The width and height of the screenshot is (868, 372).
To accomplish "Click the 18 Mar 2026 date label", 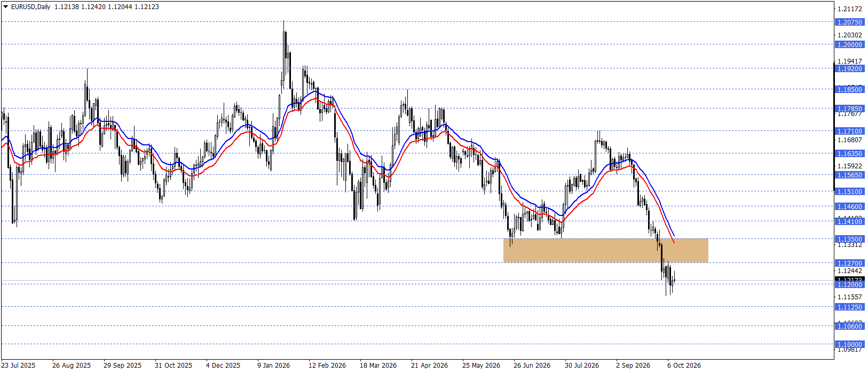I will [x=378, y=366].
